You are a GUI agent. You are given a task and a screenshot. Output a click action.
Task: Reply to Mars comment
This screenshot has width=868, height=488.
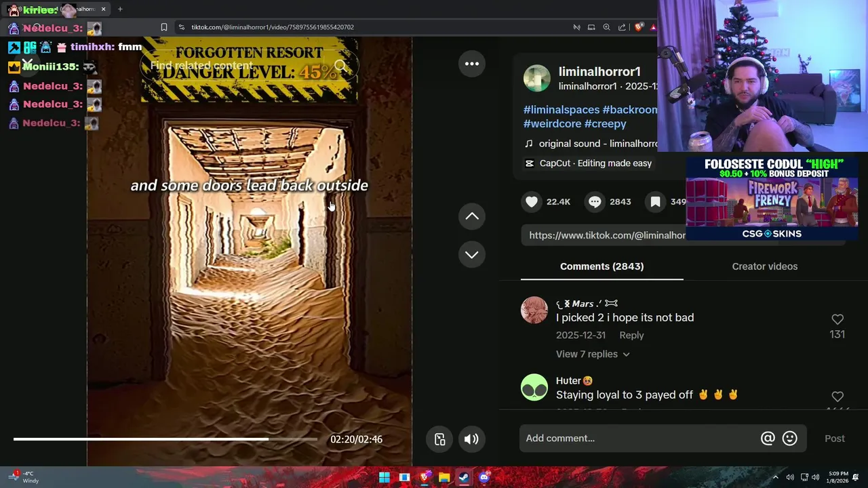point(631,335)
